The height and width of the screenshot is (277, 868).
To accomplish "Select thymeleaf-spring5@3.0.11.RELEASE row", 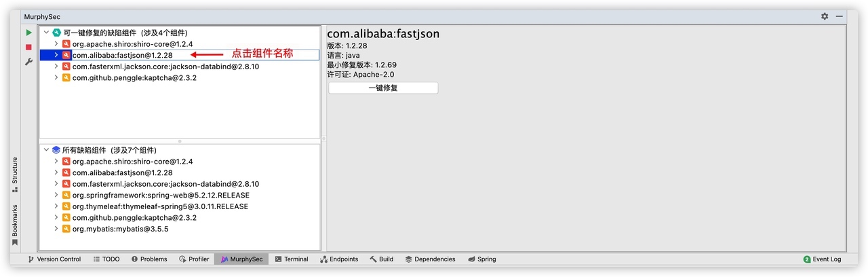I will click(x=160, y=206).
